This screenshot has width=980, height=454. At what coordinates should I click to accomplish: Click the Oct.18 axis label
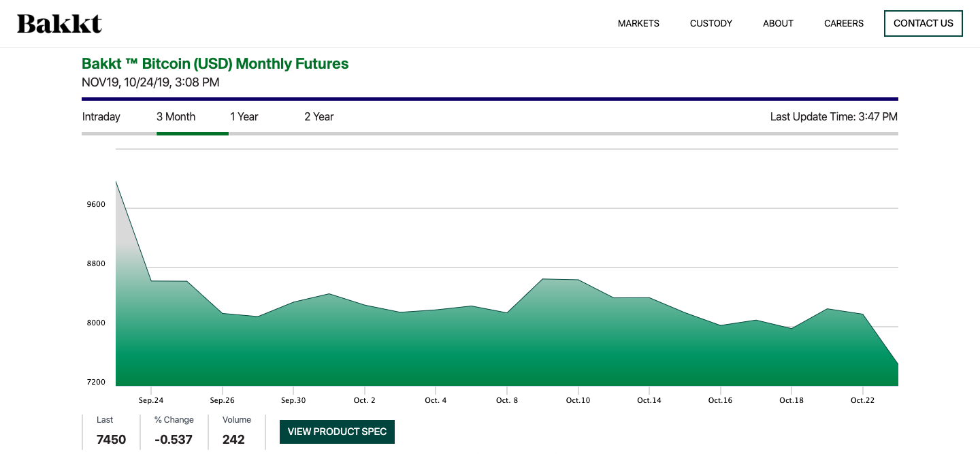point(791,400)
